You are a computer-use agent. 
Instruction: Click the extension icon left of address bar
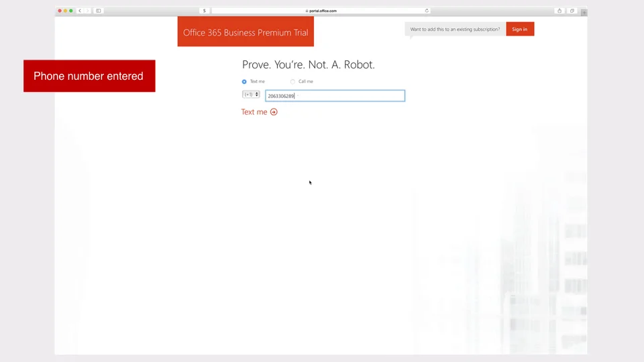pos(204,11)
